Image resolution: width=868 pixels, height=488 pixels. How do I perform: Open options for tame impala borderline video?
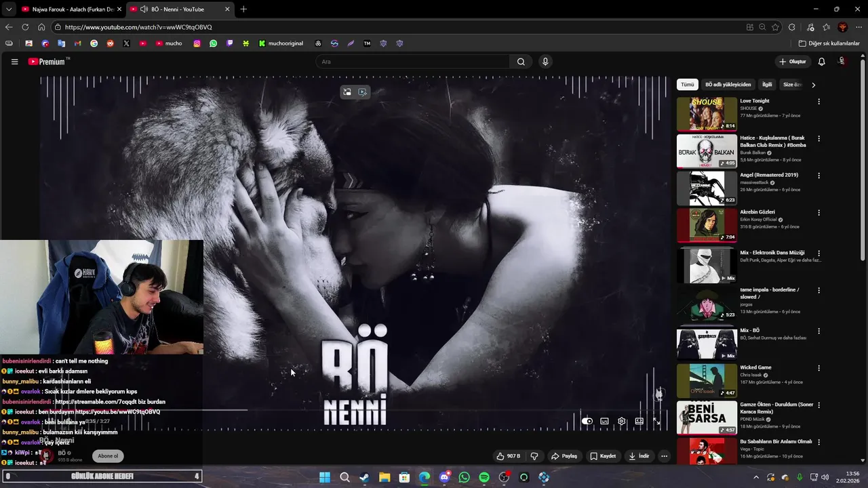pyautogui.click(x=818, y=291)
